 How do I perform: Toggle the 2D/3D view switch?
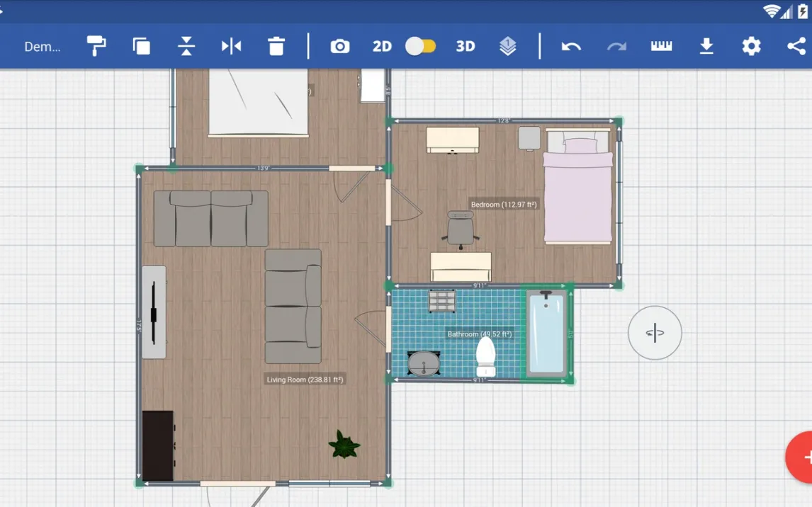pos(421,46)
